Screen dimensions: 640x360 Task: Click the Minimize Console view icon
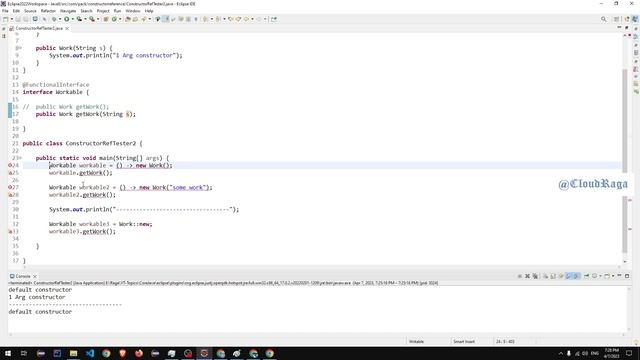point(619,276)
